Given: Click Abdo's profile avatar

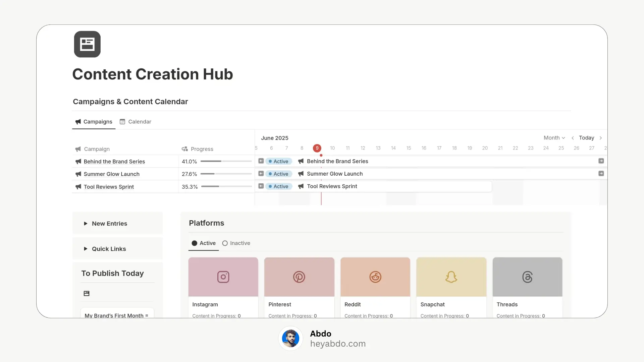Looking at the screenshot, I should tap(290, 338).
